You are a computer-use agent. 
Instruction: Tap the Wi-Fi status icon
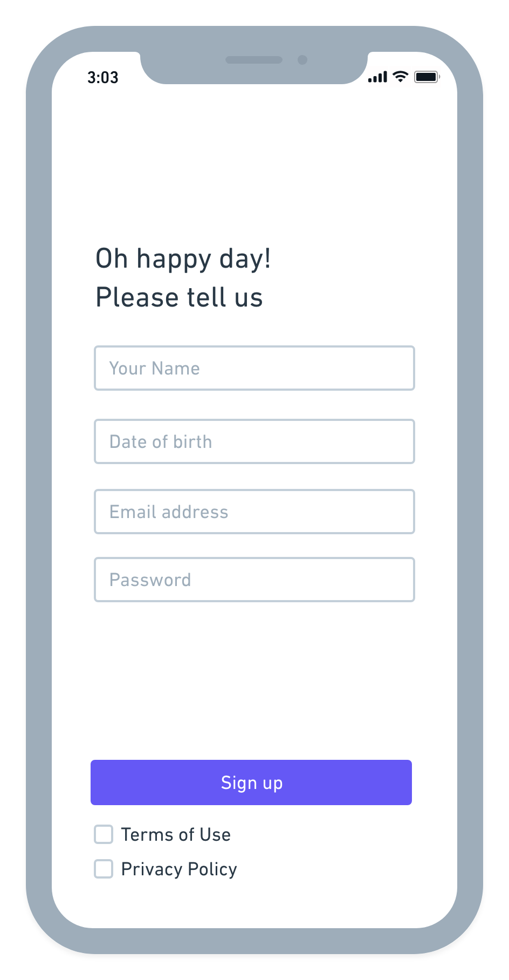tap(400, 77)
